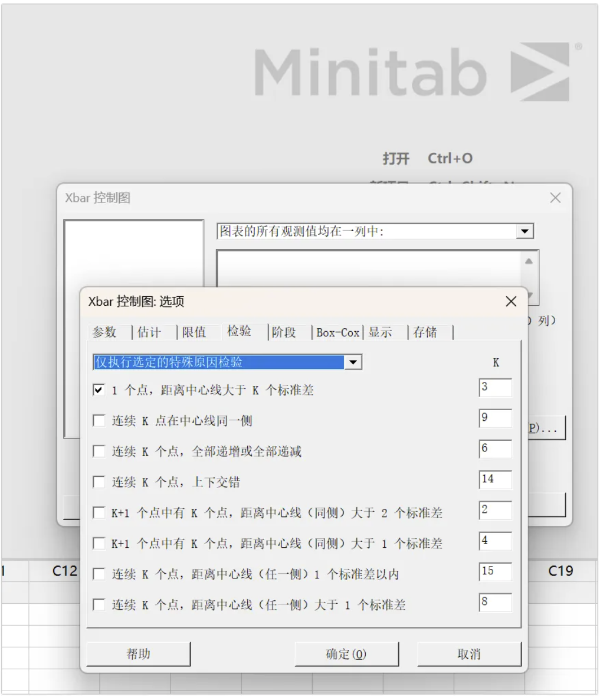Click the K value field containing 14

pos(495,479)
